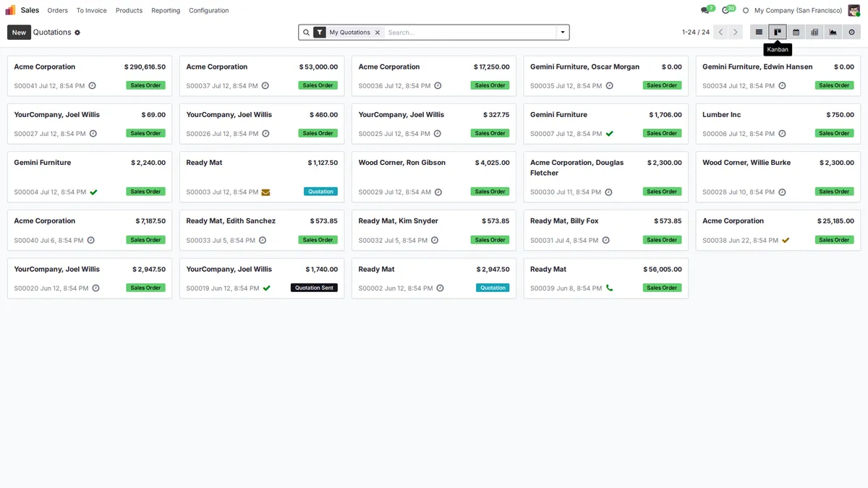Create a New quotation
Viewport: 868px width, 488px height.
[19, 33]
